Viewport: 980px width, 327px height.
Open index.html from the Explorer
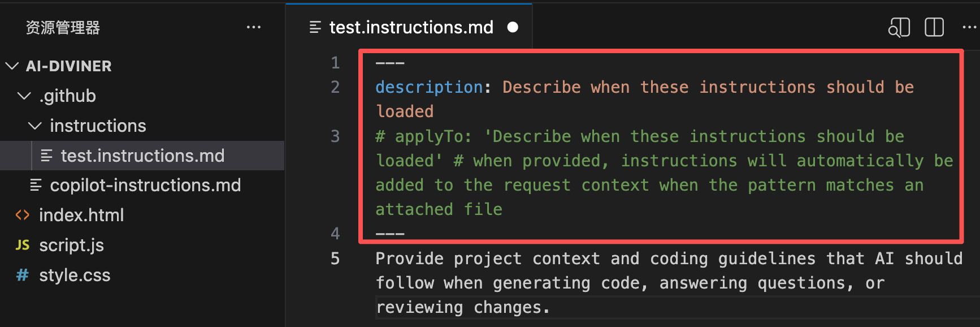coord(81,215)
